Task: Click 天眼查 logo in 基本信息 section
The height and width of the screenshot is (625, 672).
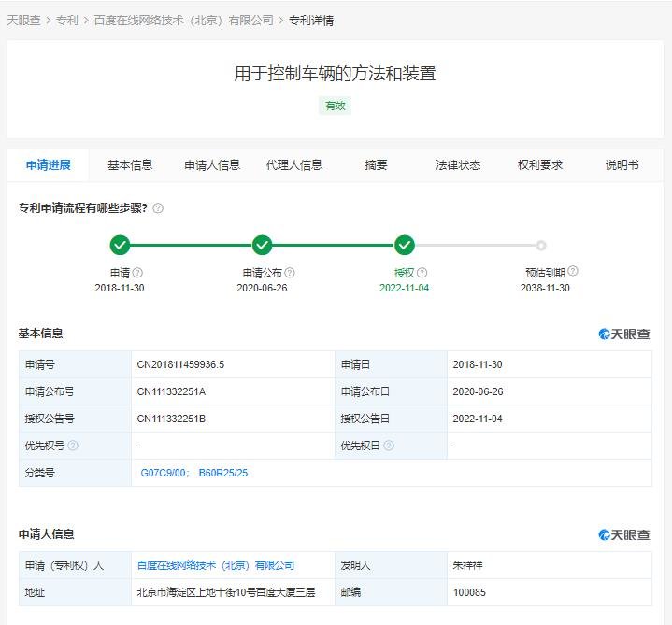Action: [624, 334]
